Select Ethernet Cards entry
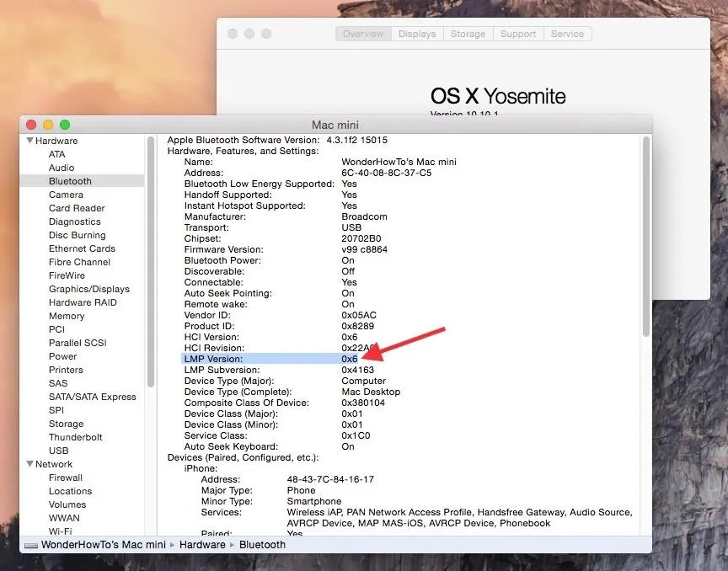This screenshot has height=571, width=728. tap(82, 248)
